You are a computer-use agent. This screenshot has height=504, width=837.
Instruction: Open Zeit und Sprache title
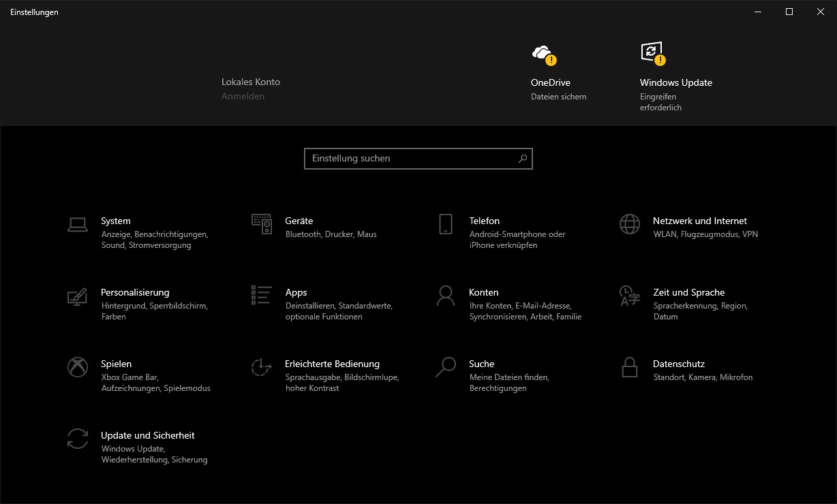coord(689,292)
